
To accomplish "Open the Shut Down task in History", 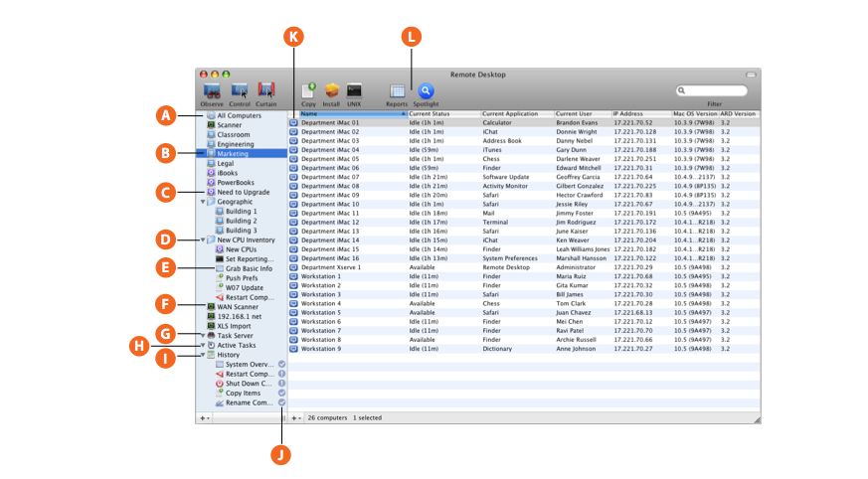I will 248,384.
